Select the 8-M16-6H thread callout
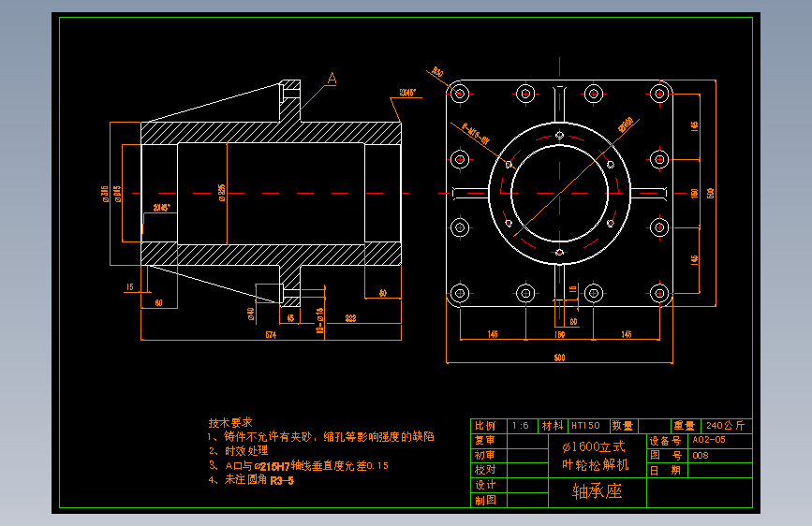The height and width of the screenshot is (526, 812). tap(476, 133)
